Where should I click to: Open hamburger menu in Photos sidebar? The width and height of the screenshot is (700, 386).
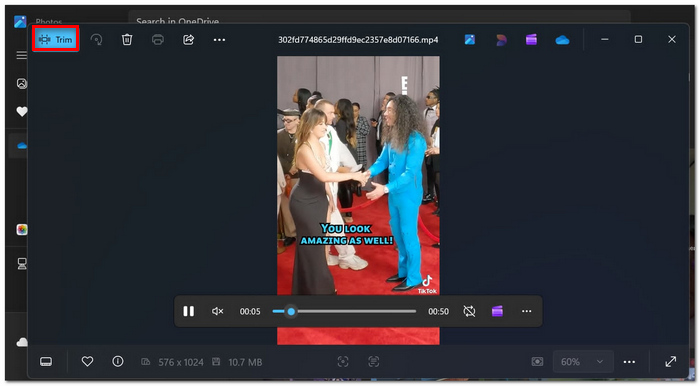(x=21, y=55)
